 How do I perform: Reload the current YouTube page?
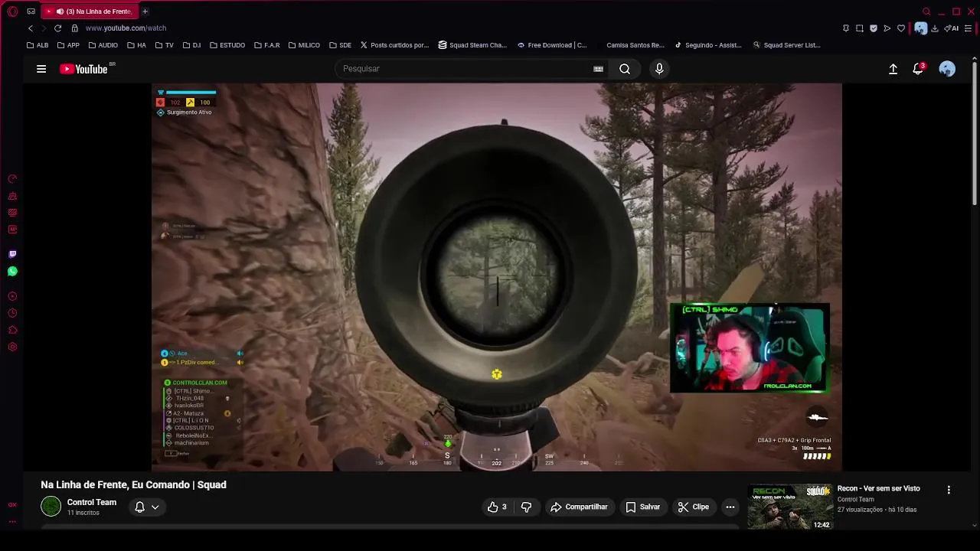pos(57,28)
